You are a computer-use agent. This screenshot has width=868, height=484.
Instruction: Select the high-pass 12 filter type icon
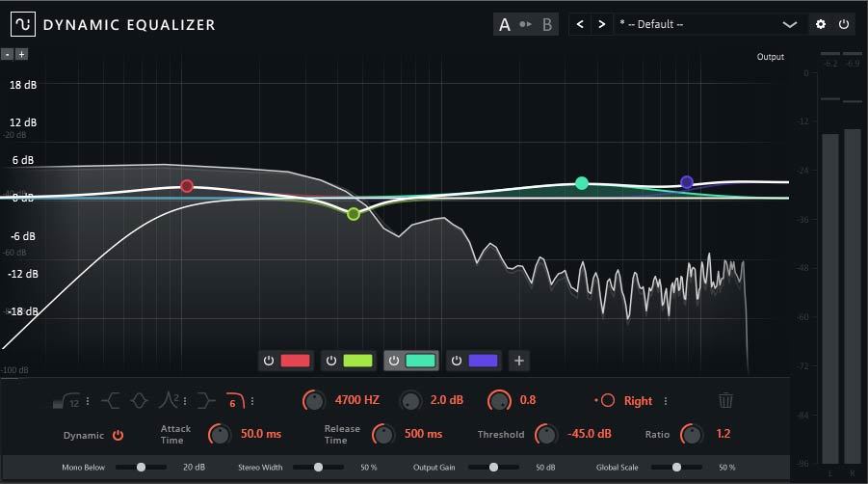(x=66, y=400)
